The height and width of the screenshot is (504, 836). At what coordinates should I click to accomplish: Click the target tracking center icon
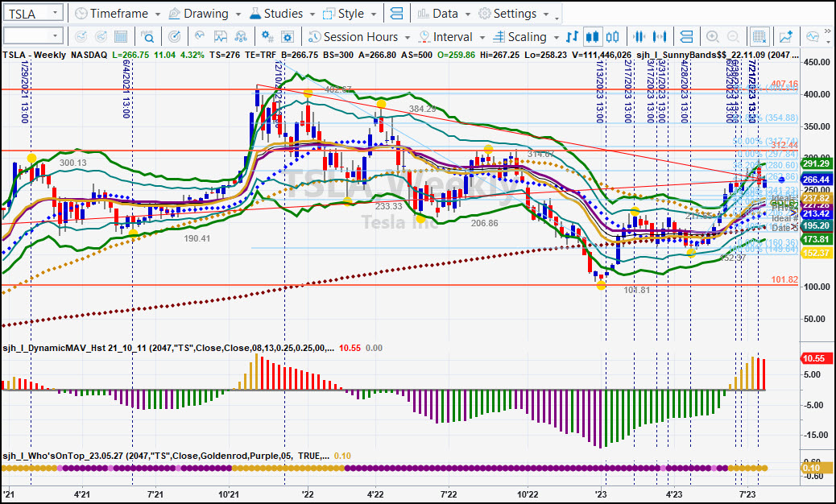coord(174,37)
